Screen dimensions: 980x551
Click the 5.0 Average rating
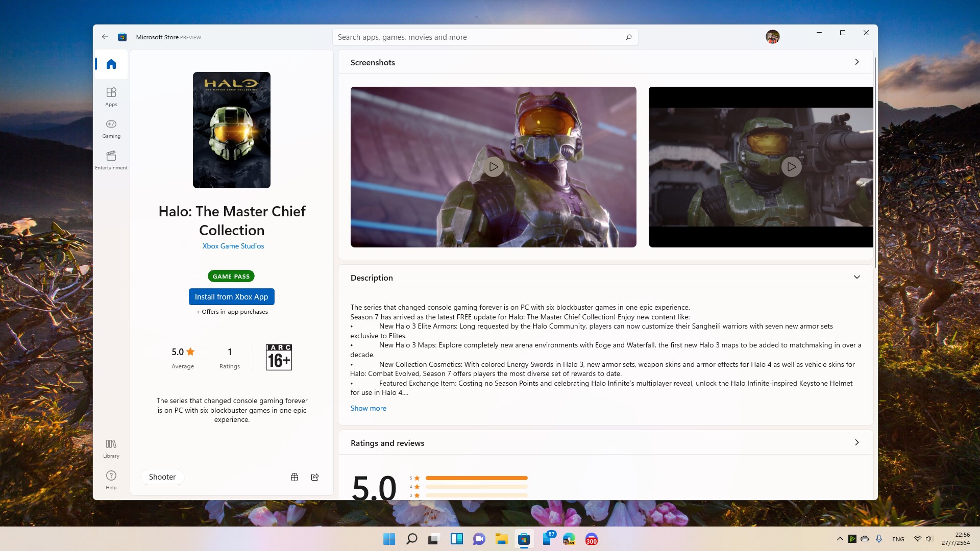(x=183, y=357)
